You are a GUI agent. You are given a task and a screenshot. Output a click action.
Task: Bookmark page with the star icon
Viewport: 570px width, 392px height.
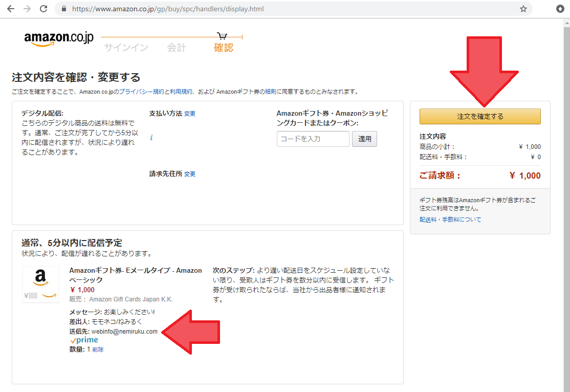(x=523, y=9)
